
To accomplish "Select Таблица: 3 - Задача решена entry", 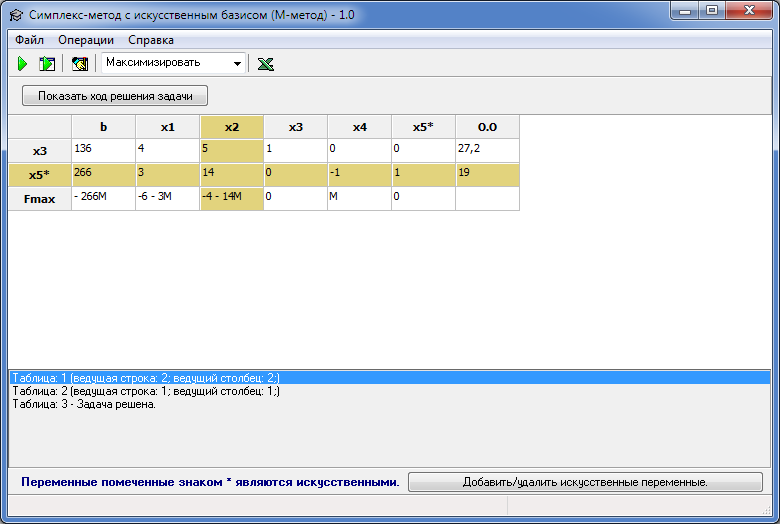I will (x=84, y=404).
